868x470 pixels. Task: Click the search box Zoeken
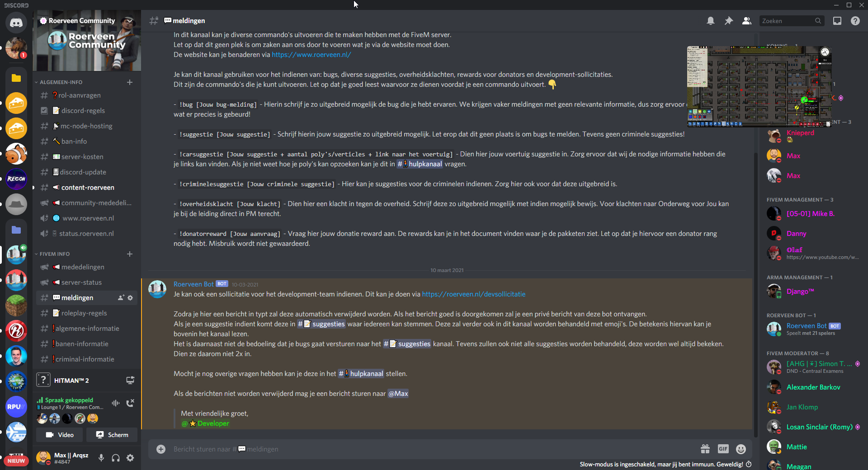pyautogui.click(x=791, y=21)
